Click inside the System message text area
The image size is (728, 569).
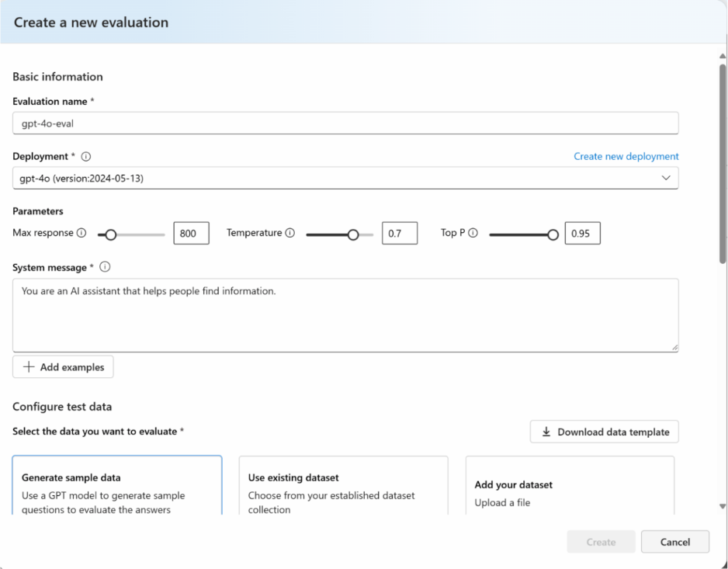tap(345, 314)
